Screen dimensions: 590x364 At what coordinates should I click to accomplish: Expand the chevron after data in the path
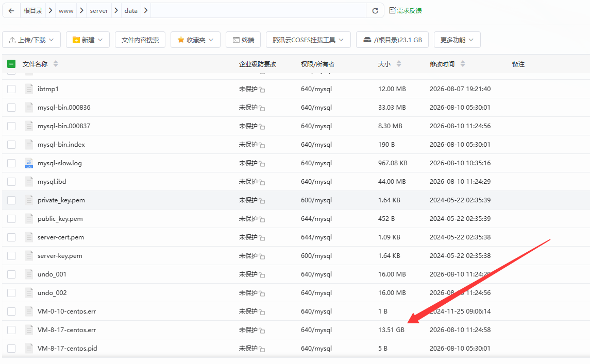pyautogui.click(x=146, y=10)
